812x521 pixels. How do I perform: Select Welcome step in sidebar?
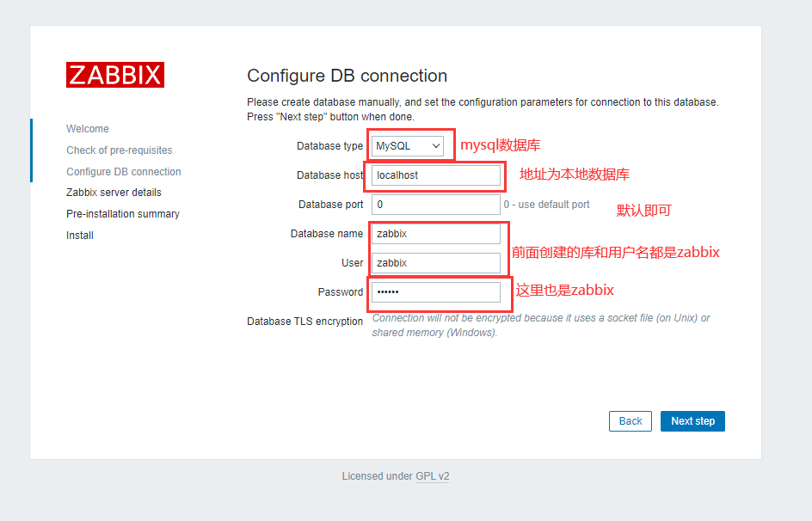tap(88, 129)
